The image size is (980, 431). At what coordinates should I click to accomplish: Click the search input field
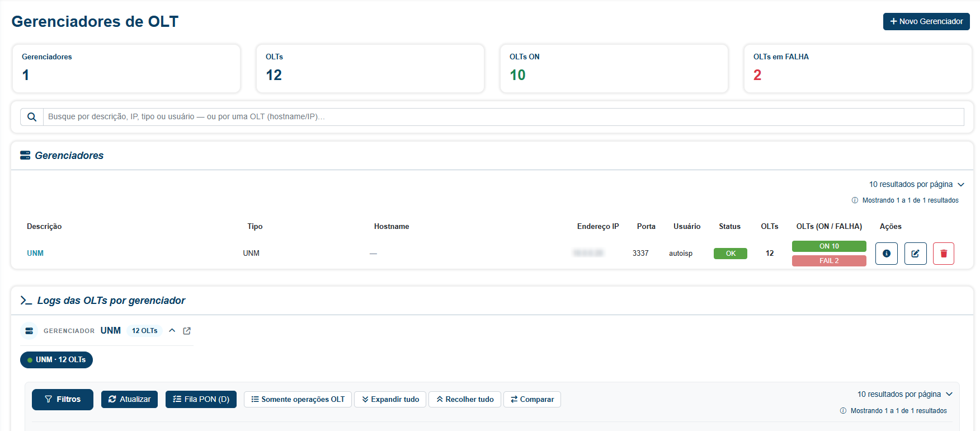[x=503, y=117]
